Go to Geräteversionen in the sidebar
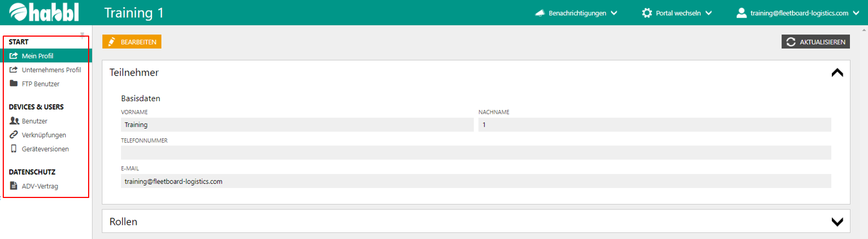This screenshot has width=868, height=239. coord(45,149)
